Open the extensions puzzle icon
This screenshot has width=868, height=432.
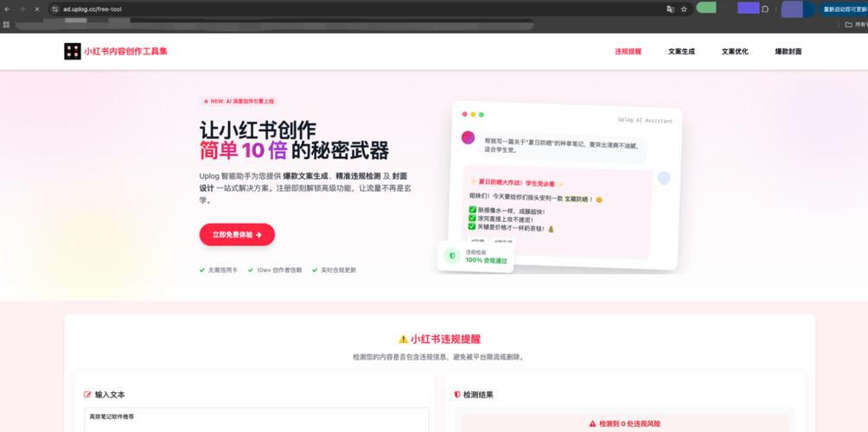[x=765, y=10]
